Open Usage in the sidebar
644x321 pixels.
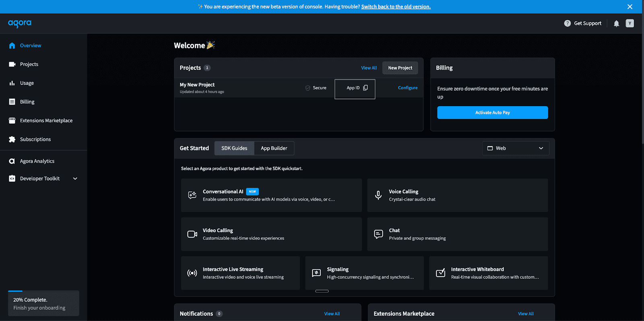[27, 83]
